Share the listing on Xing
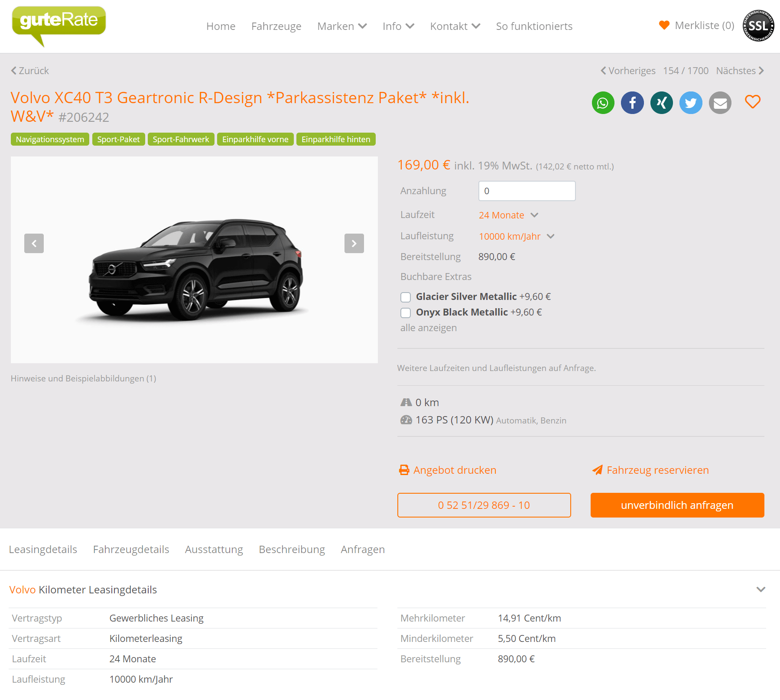Screen dimensions: 780x700 pos(662,103)
